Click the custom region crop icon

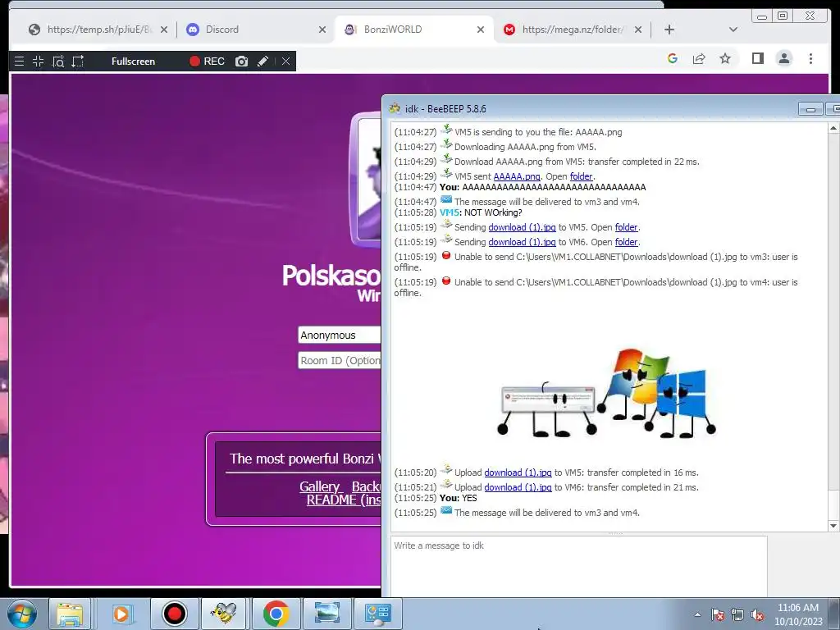78,61
